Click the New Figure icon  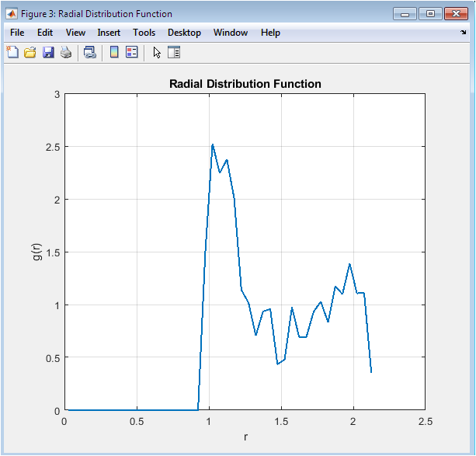pyautogui.click(x=12, y=52)
